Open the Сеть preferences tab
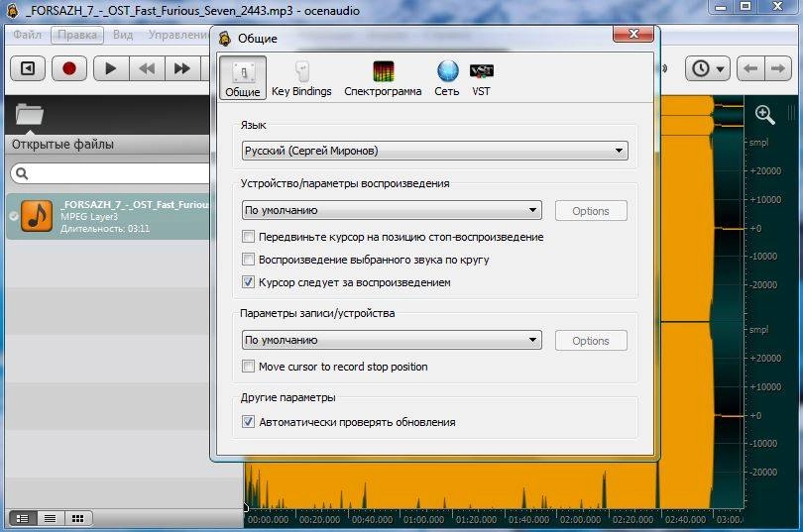Viewport: 803px width, 532px height. tap(447, 77)
